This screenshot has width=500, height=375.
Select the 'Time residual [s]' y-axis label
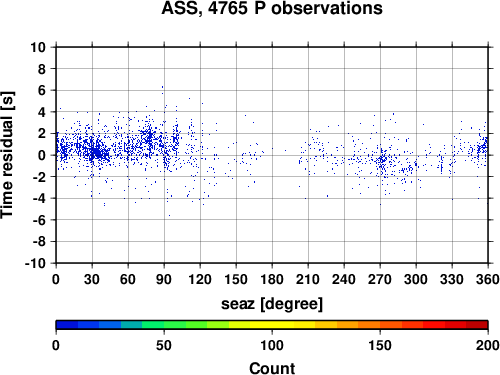[x=7, y=155]
